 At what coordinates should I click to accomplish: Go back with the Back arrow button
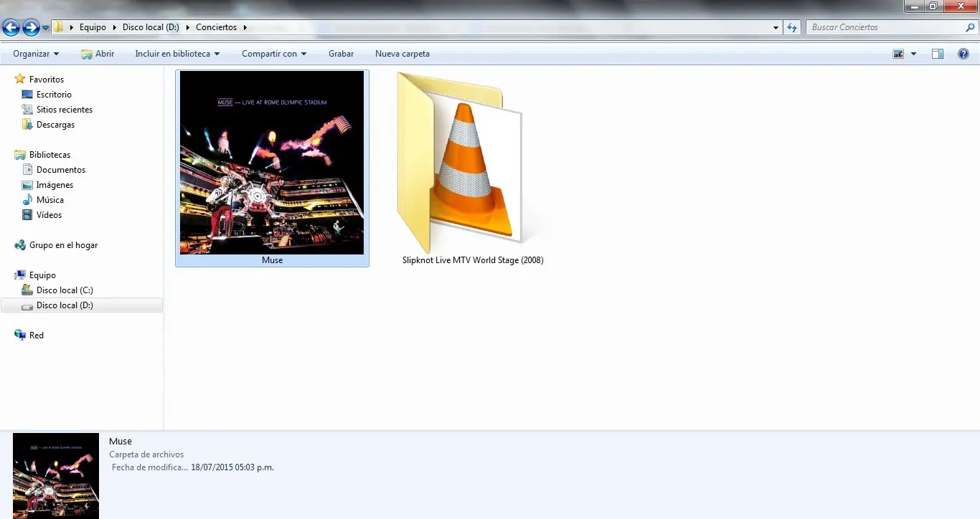(11, 28)
